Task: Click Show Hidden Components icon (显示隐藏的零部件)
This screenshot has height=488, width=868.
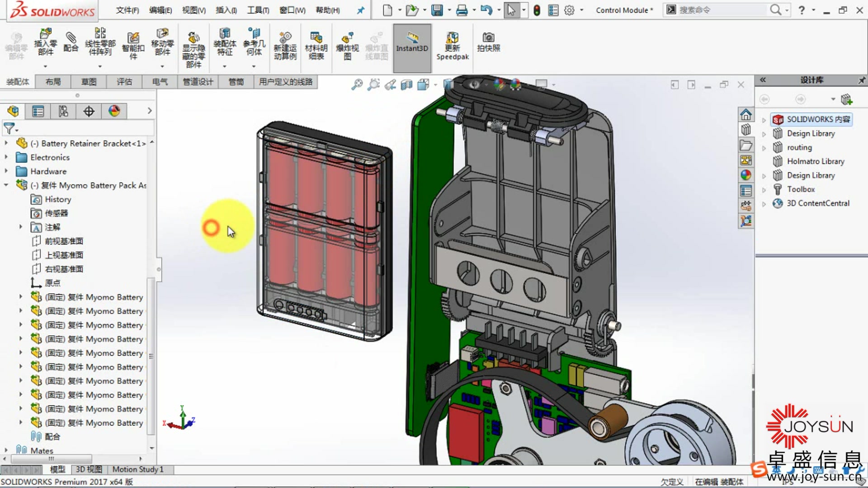Action: (x=193, y=50)
